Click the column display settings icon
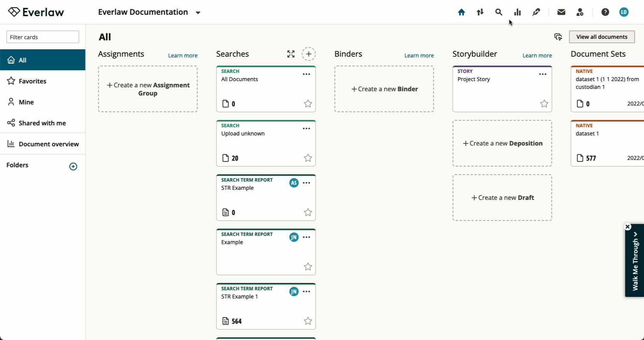This screenshot has width=644, height=340. click(558, 37)
